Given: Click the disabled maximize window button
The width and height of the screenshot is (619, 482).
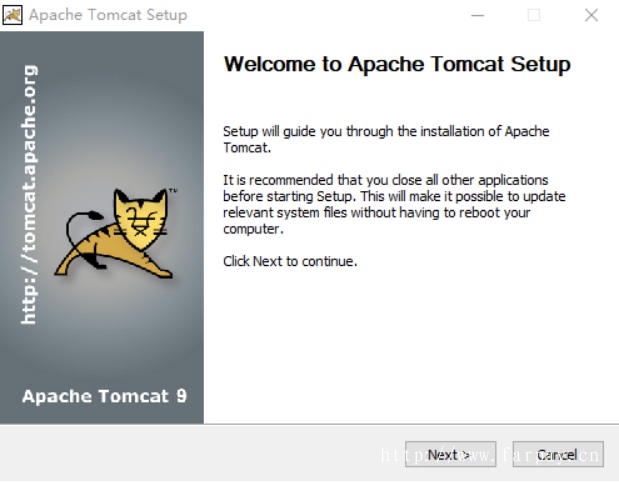Looking at the screenshot, I should tap(534, 15).
